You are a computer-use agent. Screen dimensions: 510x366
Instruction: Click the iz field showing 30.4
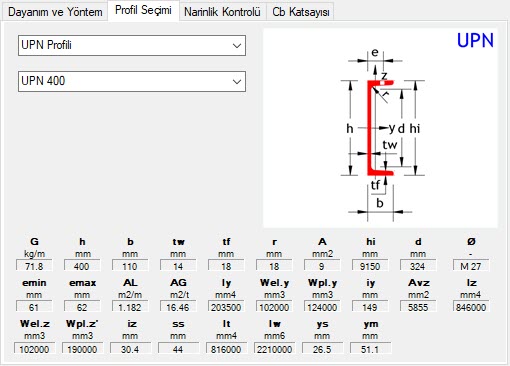[x=130, y=349]
